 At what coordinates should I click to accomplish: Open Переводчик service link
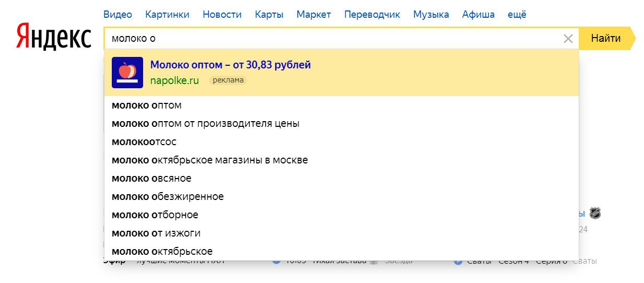(x=372, y=14)
